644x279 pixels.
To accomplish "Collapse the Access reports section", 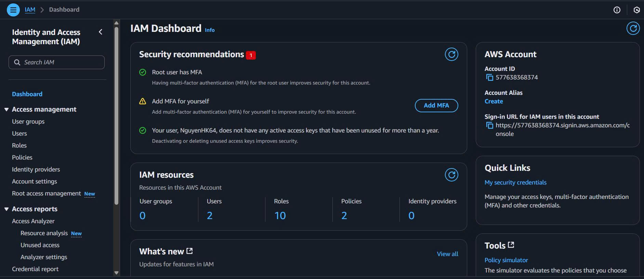I will pos(6,209).
